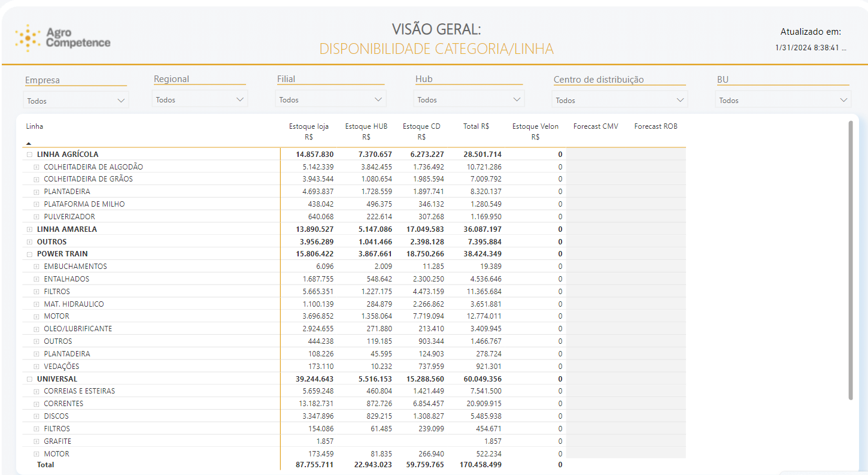Screen dimensions: 868x475
Task: Open the Regional filter dropdown
Action: (x=199, y=99)
